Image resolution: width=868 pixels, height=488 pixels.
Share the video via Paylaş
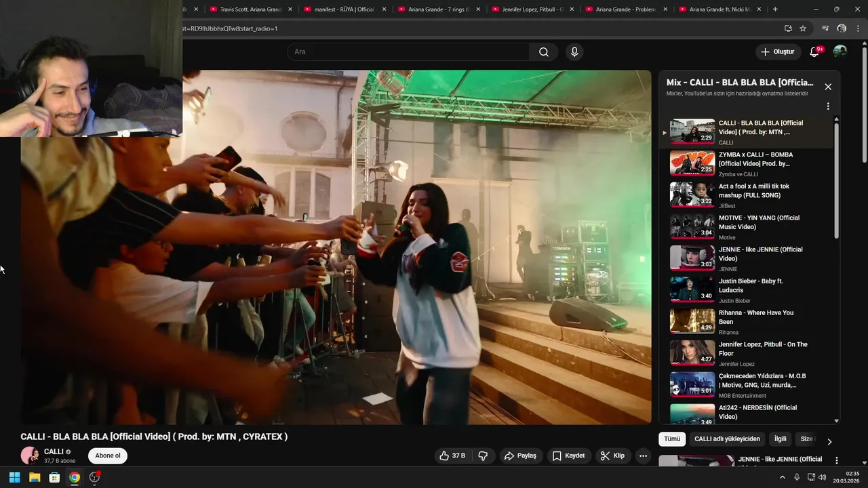pos(520,456)
